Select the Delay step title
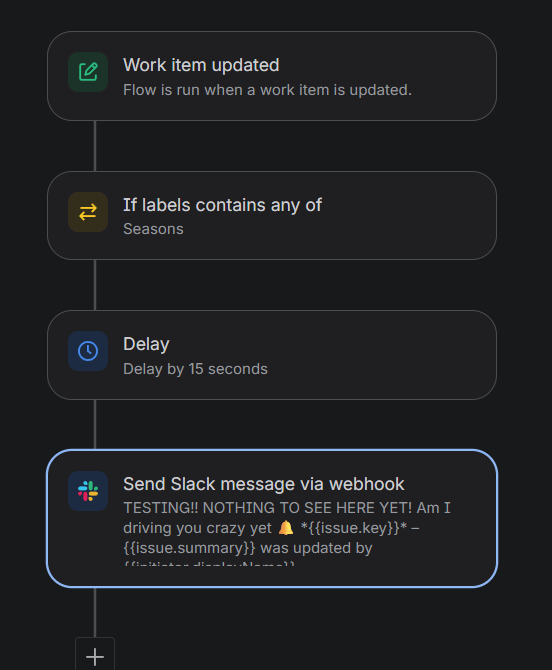Screen dimensions: 552x670 (146, 344)
